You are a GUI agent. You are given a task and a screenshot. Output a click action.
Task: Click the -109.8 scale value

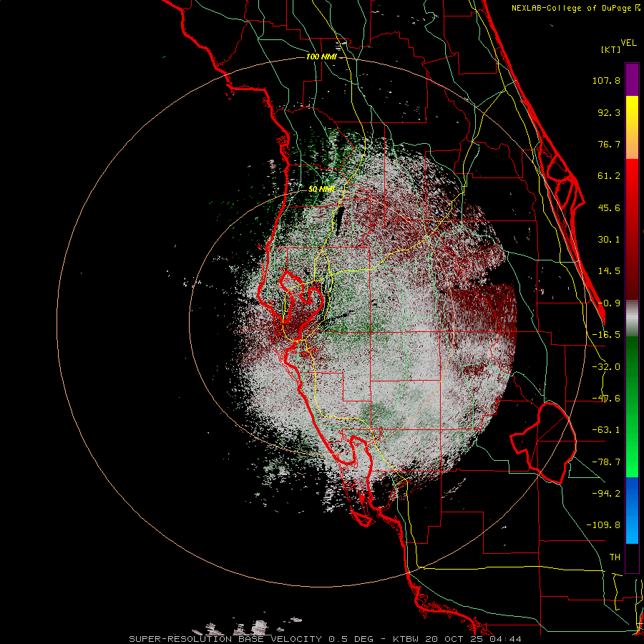[x=603, y=525]
